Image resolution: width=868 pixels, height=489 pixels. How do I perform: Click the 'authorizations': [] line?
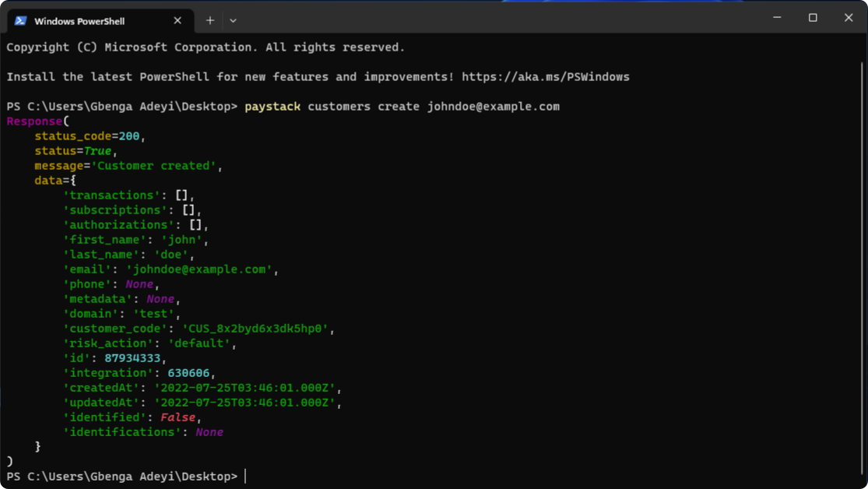(135, 225)
